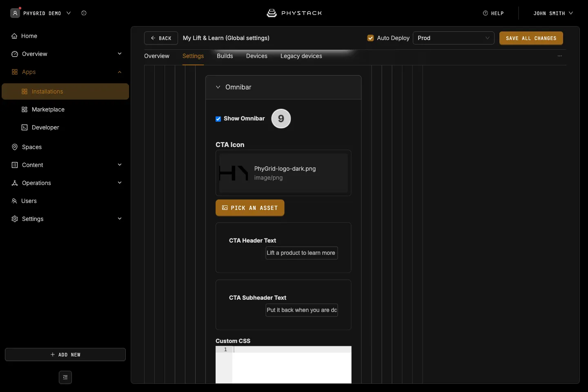
Task: Click the CTA Subheader Text input field
Action: coord(302,310)
